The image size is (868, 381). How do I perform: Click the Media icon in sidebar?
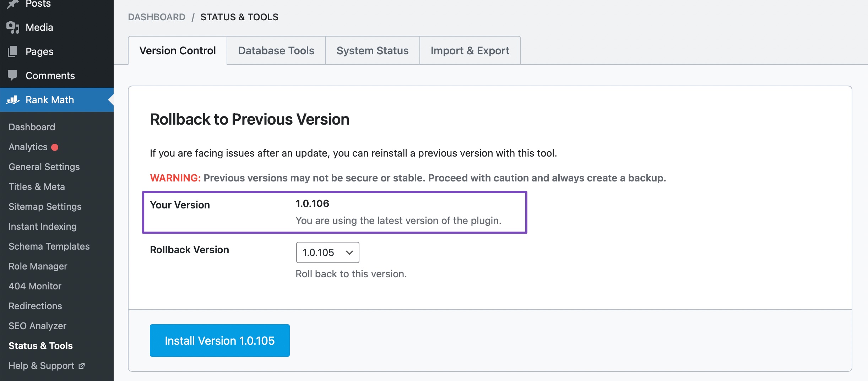point(13,27)
